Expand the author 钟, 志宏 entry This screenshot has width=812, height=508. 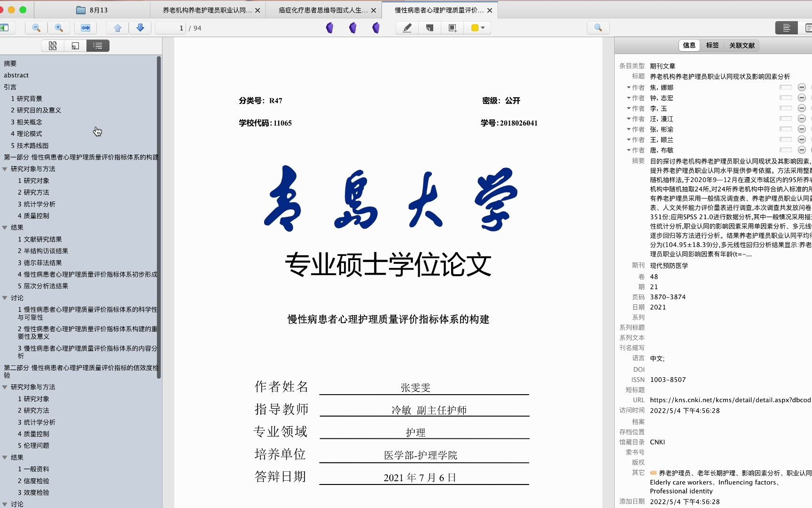point(628,98)
